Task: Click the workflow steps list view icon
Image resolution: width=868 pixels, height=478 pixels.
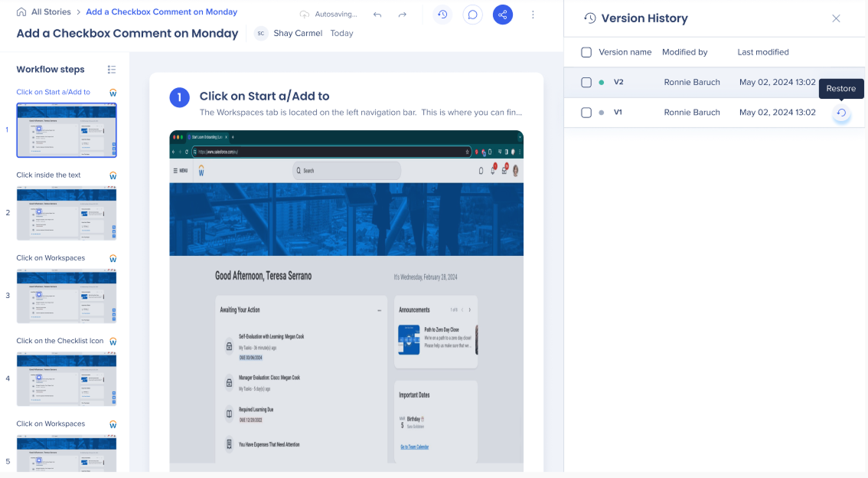Action: coord(112,70)
